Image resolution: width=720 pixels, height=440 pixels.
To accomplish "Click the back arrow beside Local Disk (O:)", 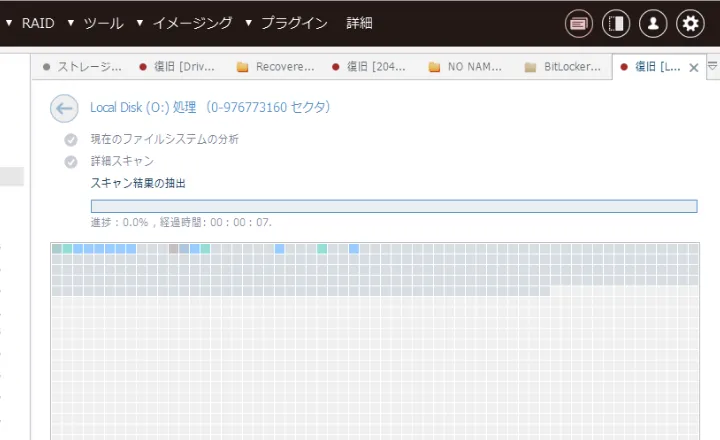I will (64, 108).
